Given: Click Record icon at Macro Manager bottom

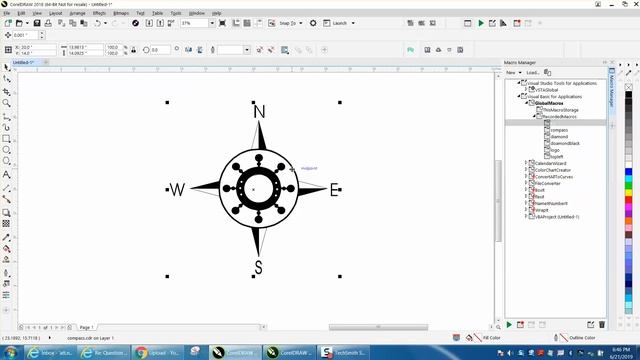Looking at the screenshot, I should [520, 325].
